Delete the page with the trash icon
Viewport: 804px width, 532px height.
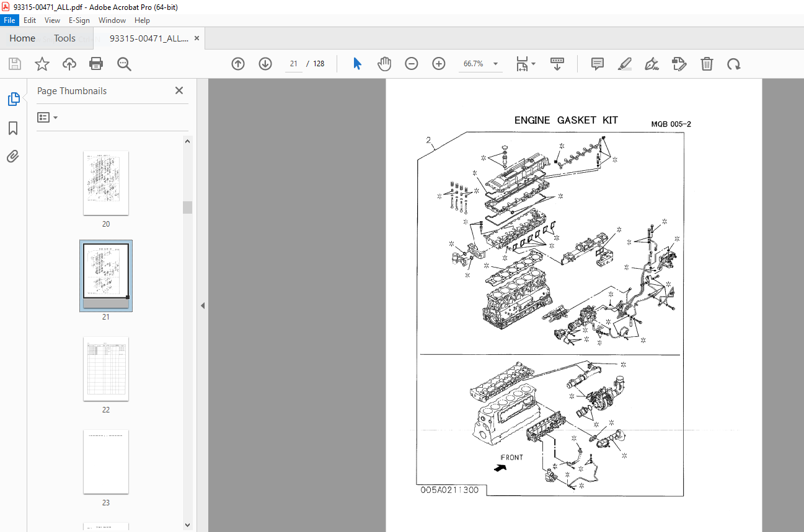[x=707, y=64]
